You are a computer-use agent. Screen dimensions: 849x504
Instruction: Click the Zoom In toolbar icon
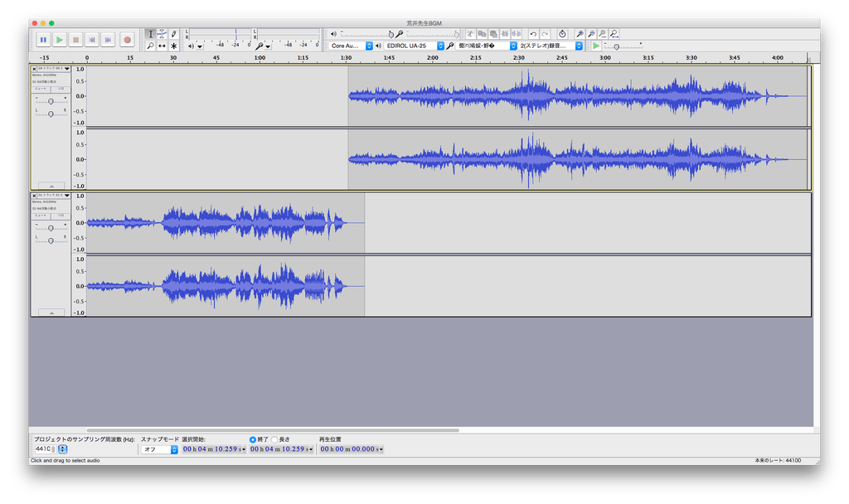(x=580, y=34)
